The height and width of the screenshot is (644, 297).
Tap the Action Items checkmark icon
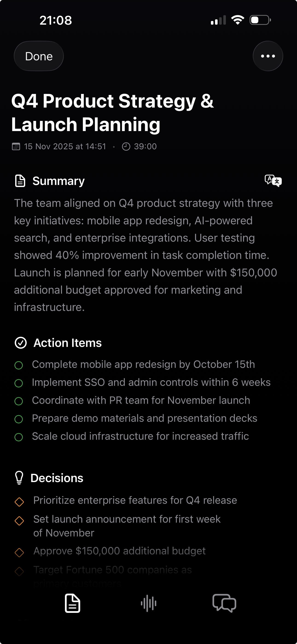tap(21, 343)
